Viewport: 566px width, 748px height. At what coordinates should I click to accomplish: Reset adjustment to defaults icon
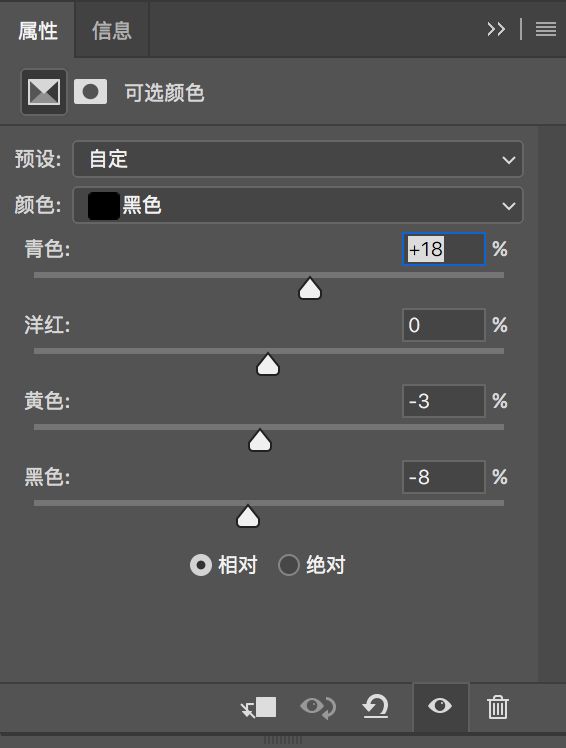(376, 707)
